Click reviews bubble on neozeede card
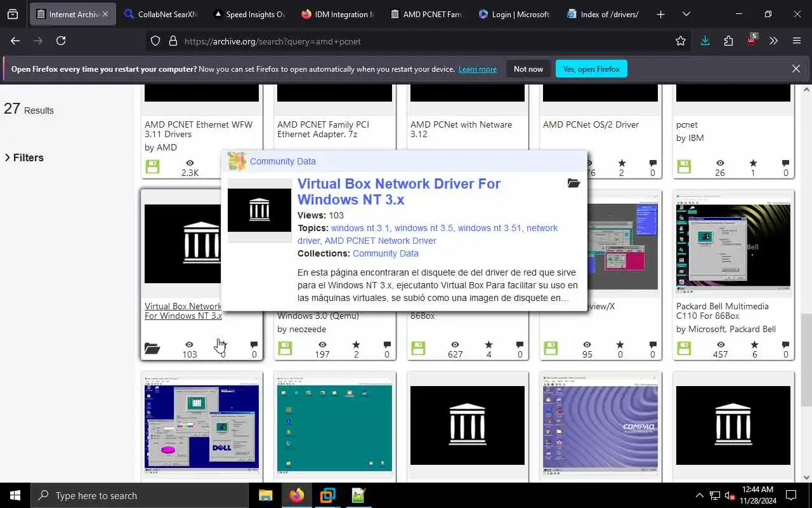This screenshot has width=812, height=508. tap(387, 345)
